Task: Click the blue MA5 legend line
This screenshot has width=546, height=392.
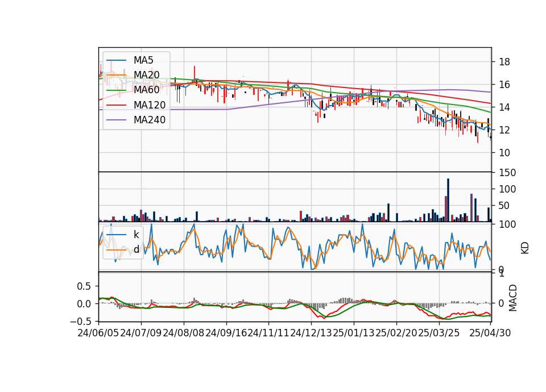Action: [116, 60]
